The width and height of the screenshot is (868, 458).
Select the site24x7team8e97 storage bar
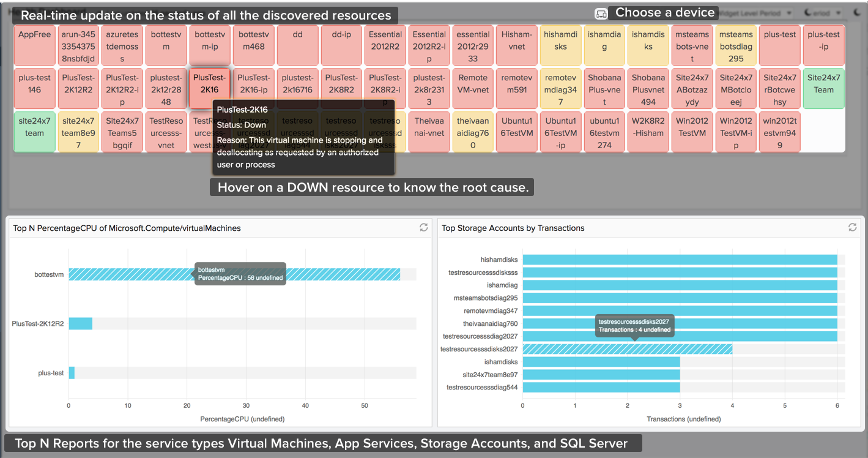coord(601,374)
